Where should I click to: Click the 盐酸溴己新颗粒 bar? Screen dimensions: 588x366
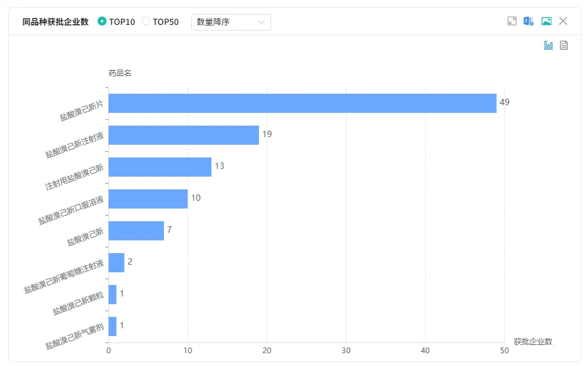tap(112, 295)
